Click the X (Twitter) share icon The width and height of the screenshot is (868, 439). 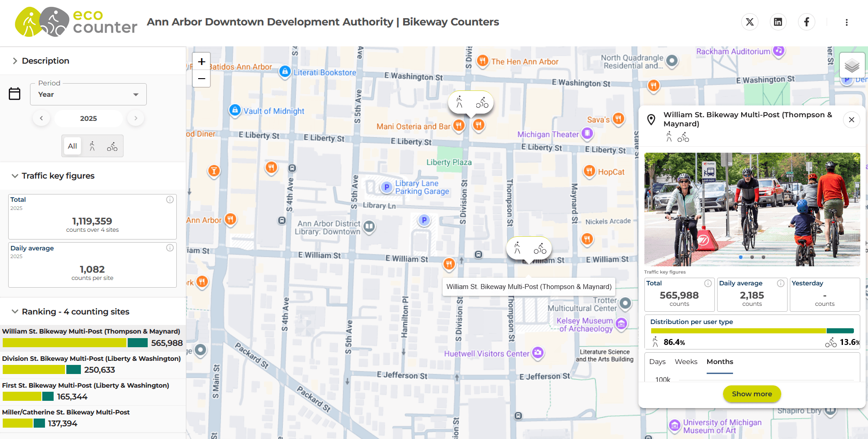pos(749,22)
